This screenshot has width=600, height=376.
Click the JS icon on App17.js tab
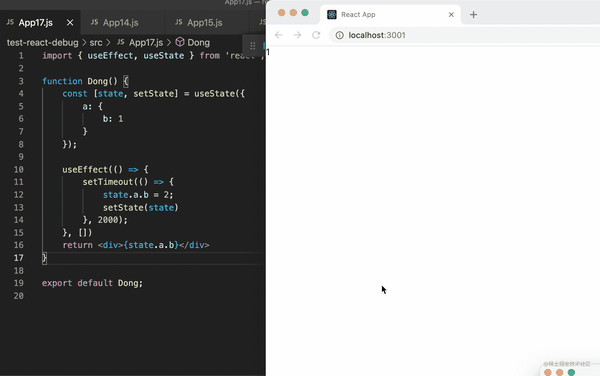(10, 22)
